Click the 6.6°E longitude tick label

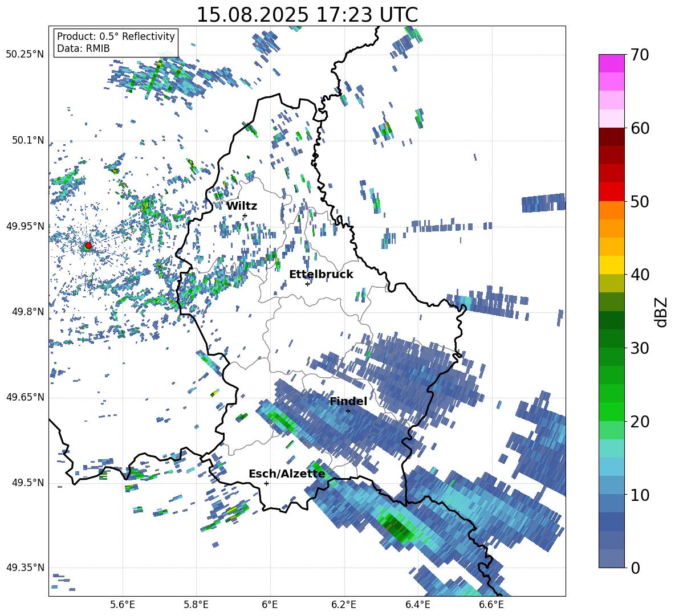491,605
